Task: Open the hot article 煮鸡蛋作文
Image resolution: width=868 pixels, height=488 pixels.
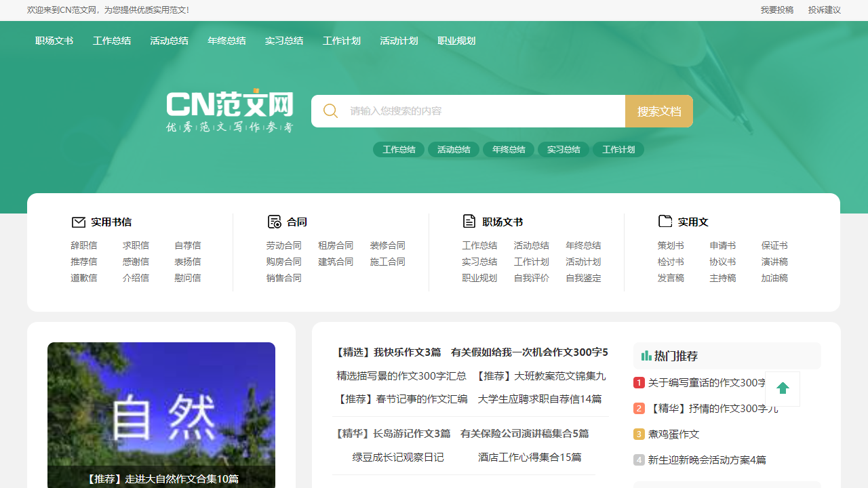Action: [672, 434]
